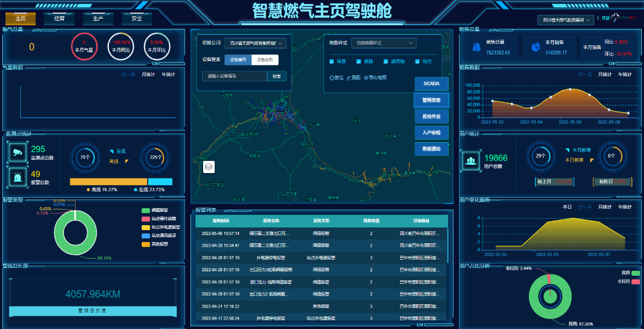This screenshot has height=329, width=644.
Task: Open the map layers icon on the map
Action: [209, 167]
